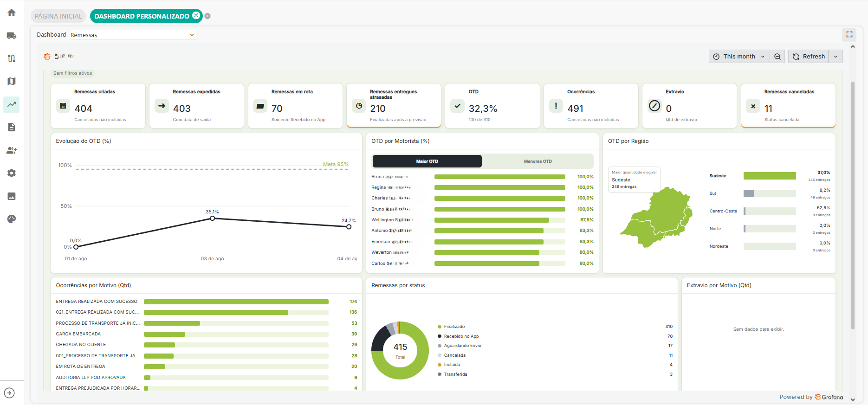This screenshot has width=868, height=405.
Task: Open the add-user sidebar icon
Action: (x=12, y=150)
